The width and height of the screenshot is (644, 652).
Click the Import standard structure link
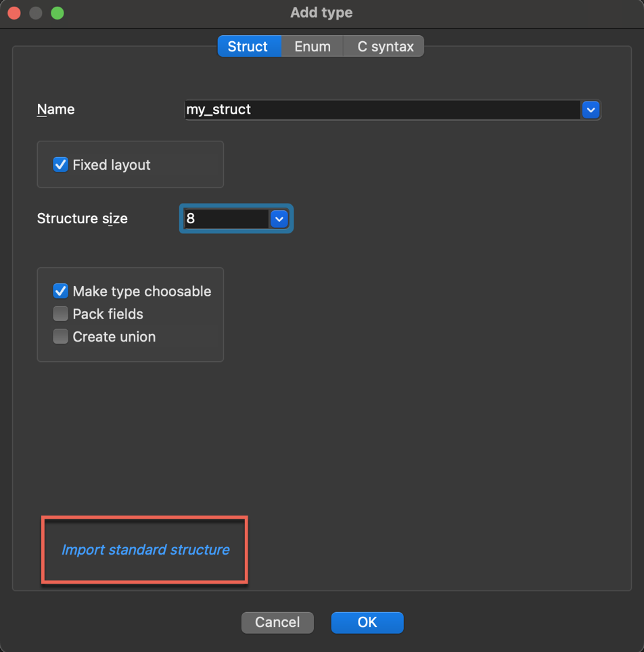(x=144, y=550)
